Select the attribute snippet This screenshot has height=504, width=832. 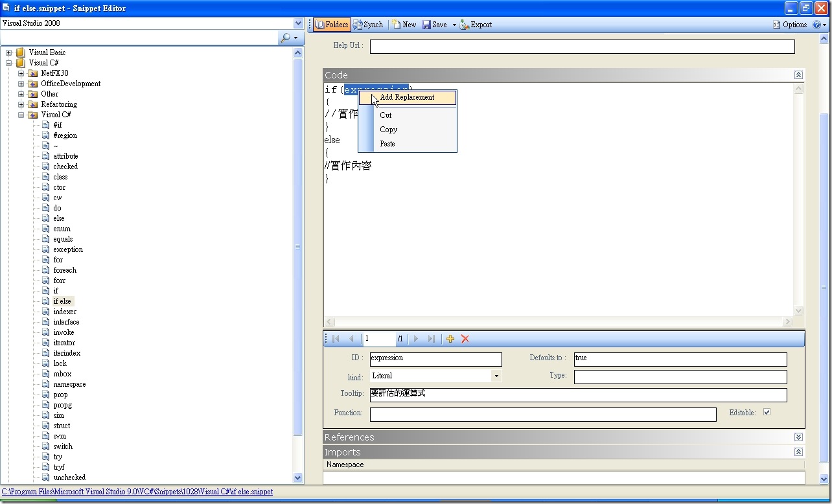pos(65,156)
